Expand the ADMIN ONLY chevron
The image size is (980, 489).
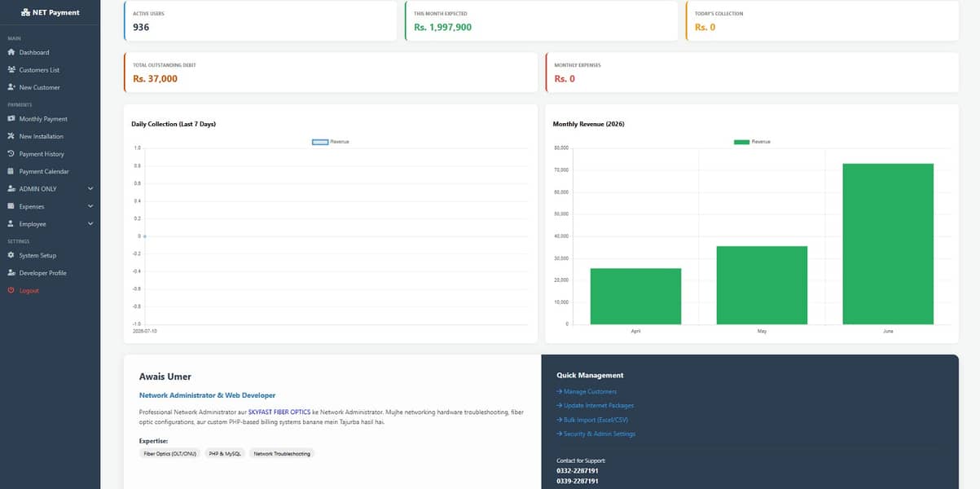coord(90,189)
